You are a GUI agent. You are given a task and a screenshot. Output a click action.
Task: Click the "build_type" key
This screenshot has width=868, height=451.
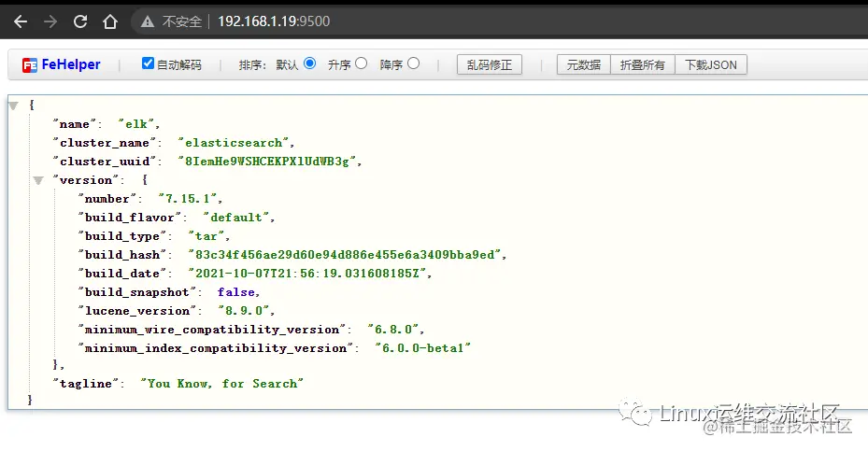(x=122, y=236)
